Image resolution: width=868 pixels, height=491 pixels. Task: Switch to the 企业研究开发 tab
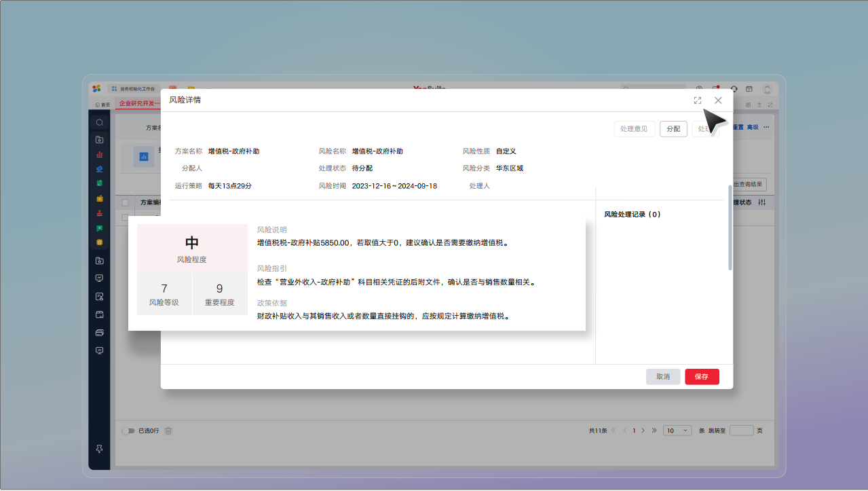click(x=138, y=101)
